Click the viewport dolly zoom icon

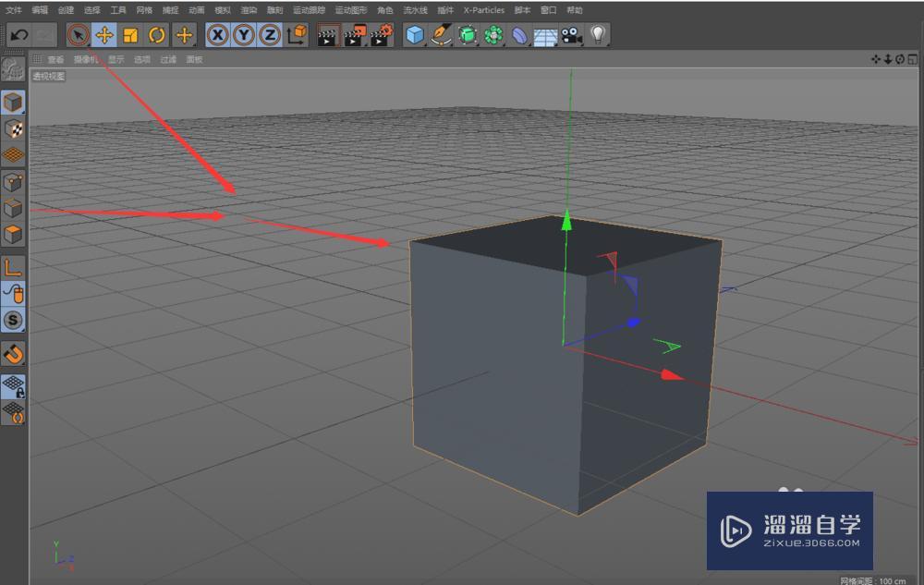tap(887, 59)
